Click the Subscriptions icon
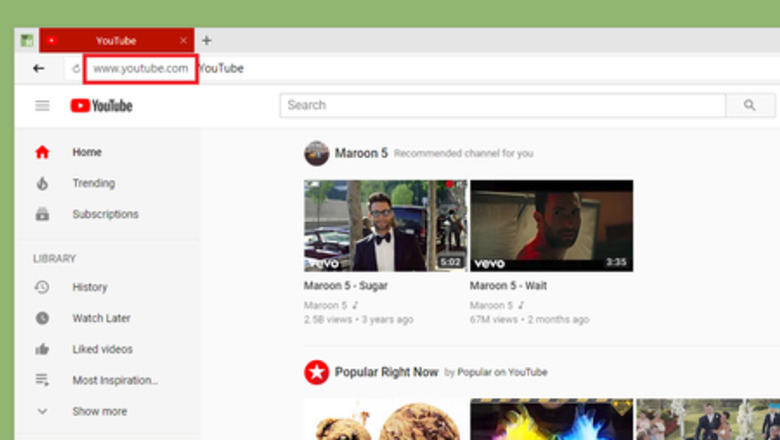 [x=42, y=214]
